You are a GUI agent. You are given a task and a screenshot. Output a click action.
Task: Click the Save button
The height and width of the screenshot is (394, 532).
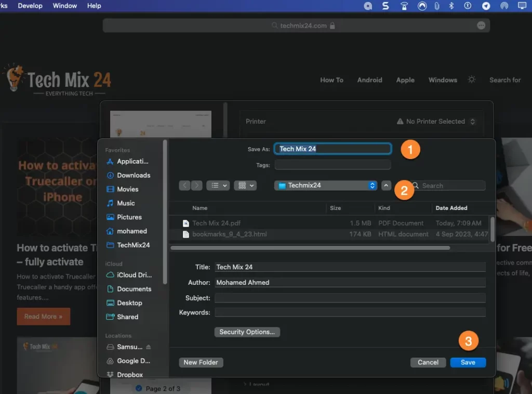(x=468, y=362)
